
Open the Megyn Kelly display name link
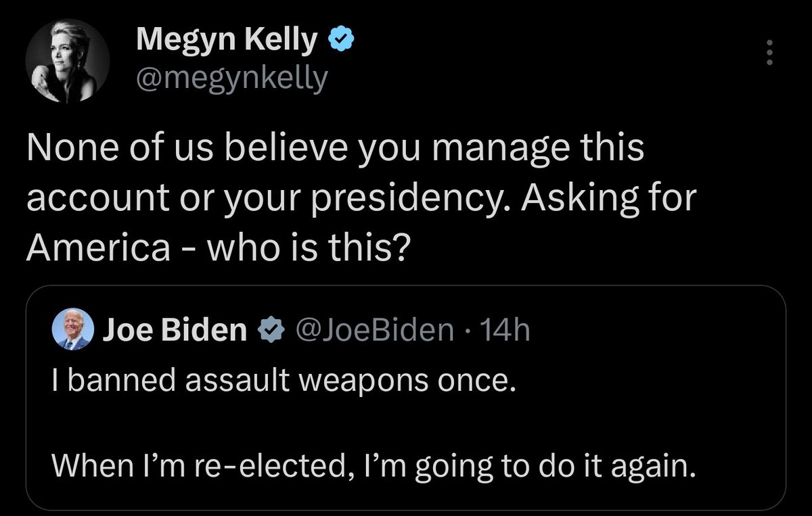pyautogui.click(x=226, y=42)
